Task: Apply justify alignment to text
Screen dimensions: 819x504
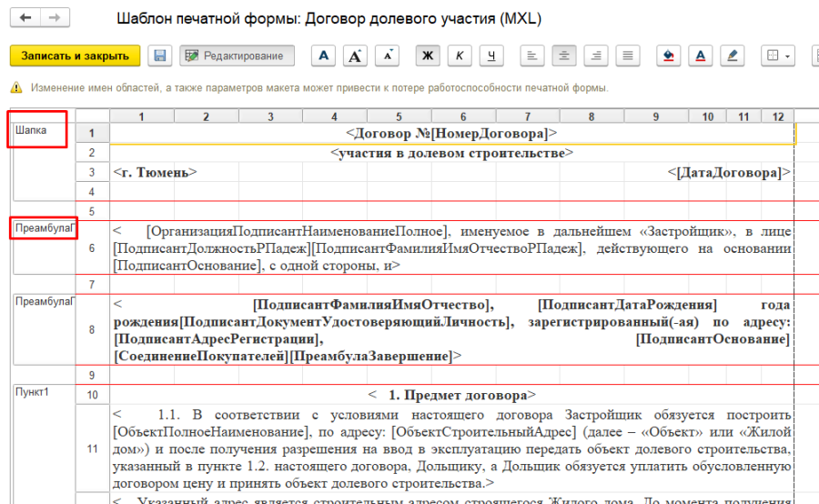Action: 627,56
